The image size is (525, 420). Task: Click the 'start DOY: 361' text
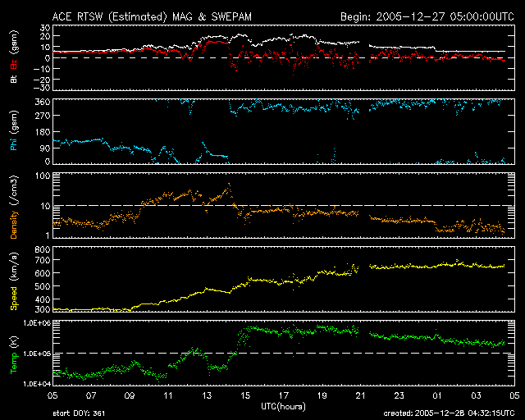[x=79, y=413]
